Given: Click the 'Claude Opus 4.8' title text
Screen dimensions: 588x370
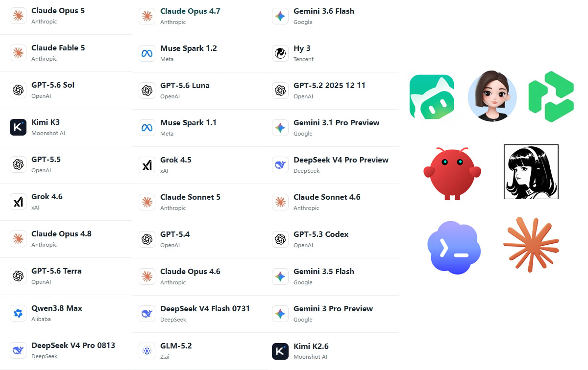Looking at the screenshot, I should [x=61, y=234].
